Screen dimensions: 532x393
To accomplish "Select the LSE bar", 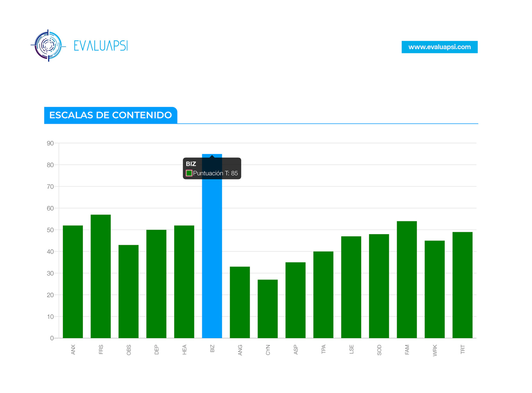I will [x=351, y=287].
